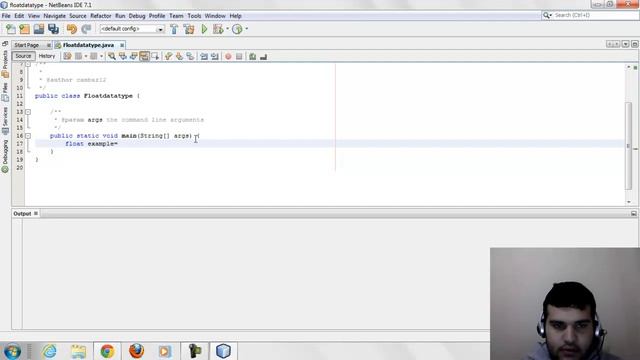Screen dimensions: 640x360
Task: Click the Redo arrow icon
Action: click(x=86, y=29)
